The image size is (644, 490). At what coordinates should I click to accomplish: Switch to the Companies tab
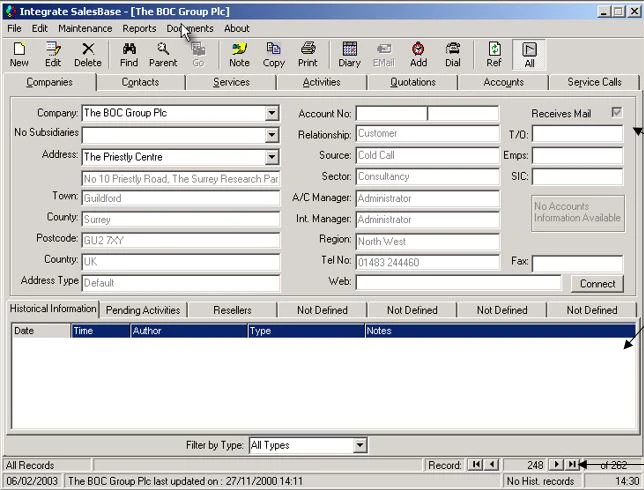coord(49,82)
